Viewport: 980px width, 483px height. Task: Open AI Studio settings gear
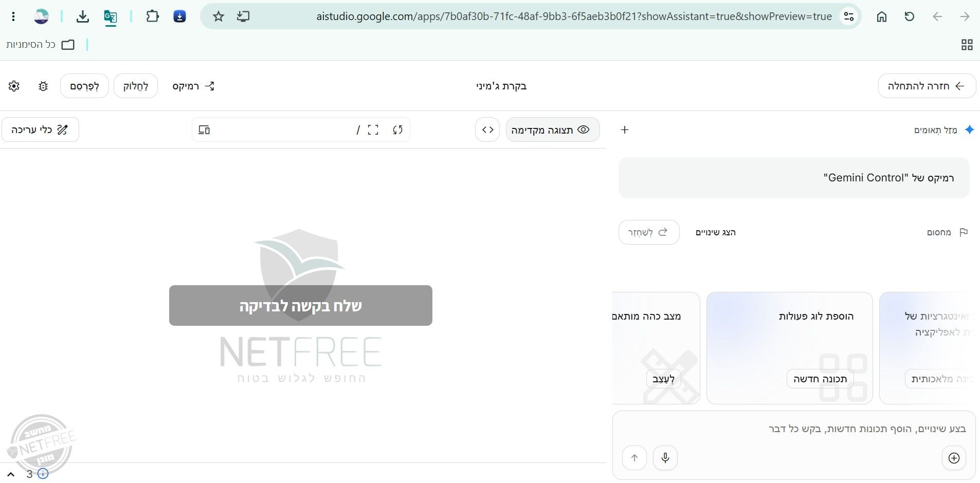pyautogui.click(x=14, y=86)
